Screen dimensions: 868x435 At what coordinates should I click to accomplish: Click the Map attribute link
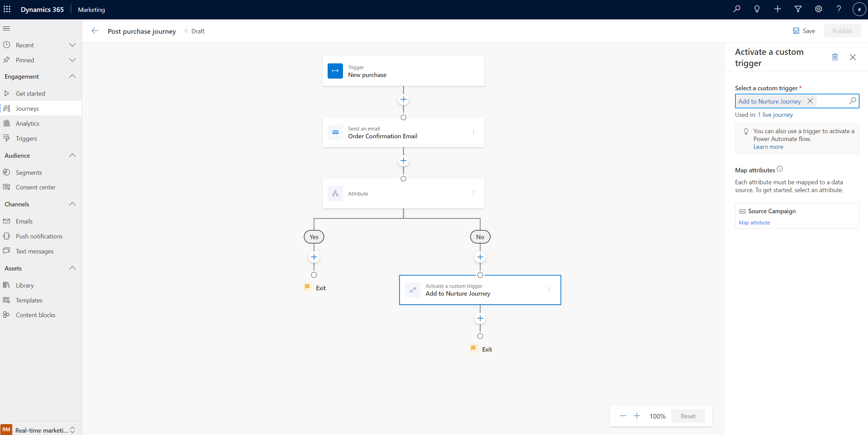754,222
